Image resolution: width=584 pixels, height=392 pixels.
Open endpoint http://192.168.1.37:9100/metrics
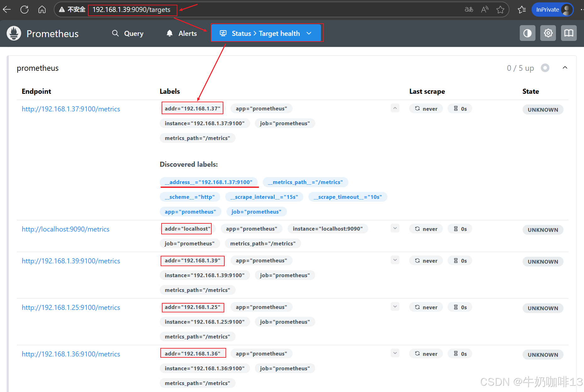[x=71, y=109]
